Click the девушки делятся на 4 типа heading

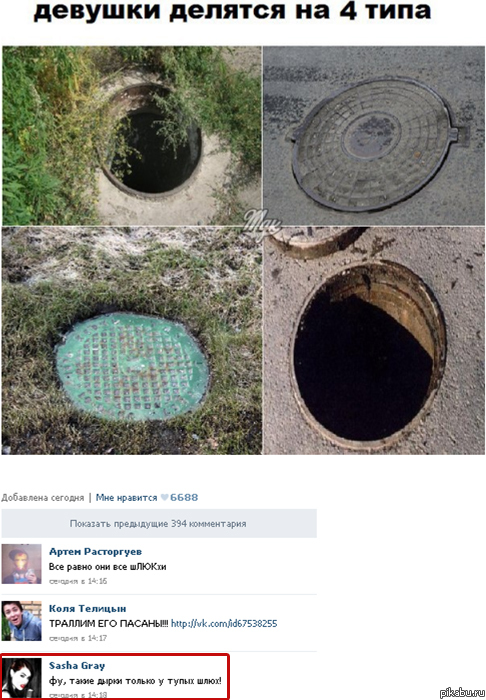[233, 11]
